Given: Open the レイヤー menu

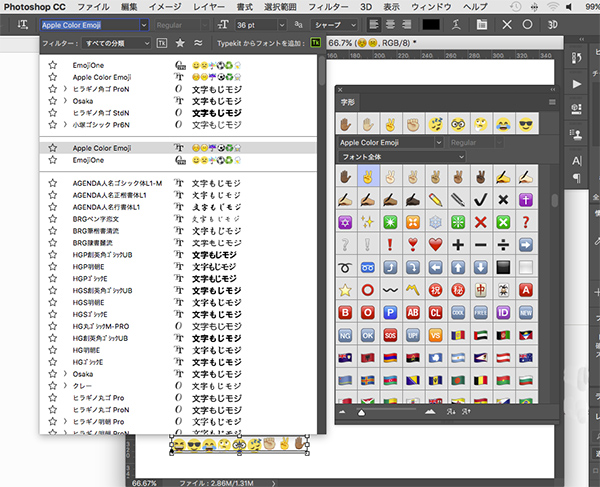Looking at the screenshot, I should tap(209, 7).
